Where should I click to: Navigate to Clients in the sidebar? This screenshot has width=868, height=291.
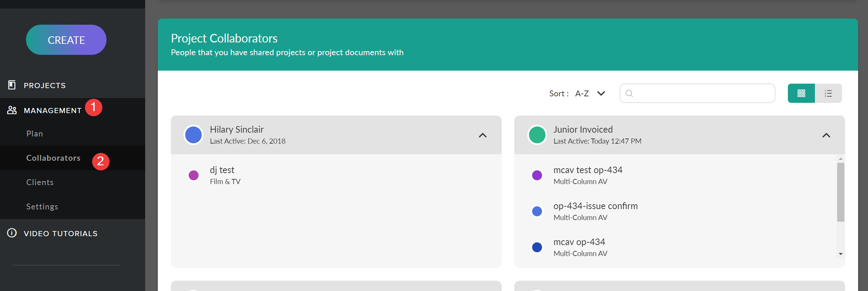click(40, 182)
